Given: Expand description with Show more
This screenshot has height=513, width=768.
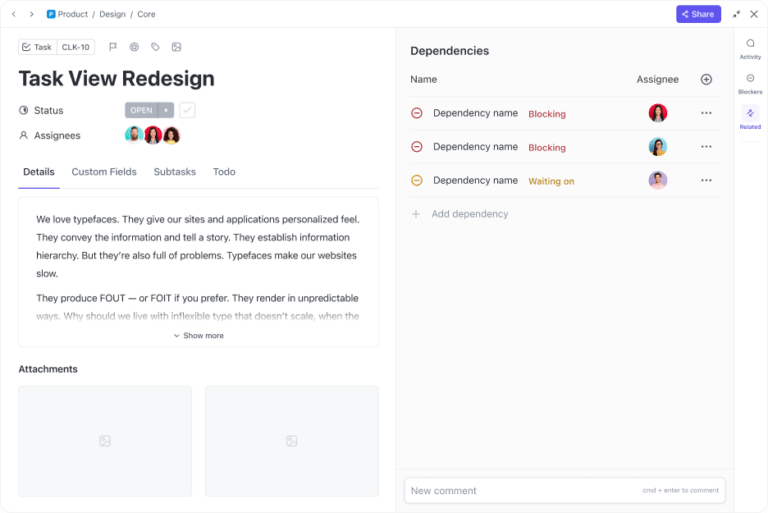Looking at the screenshot, I should (x=198, y=336).
